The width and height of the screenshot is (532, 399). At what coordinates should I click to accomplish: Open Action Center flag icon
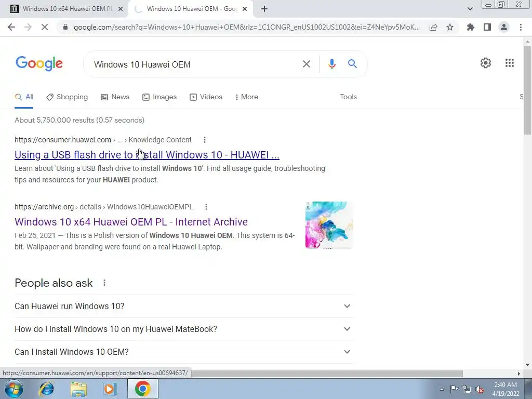(454, 389)
